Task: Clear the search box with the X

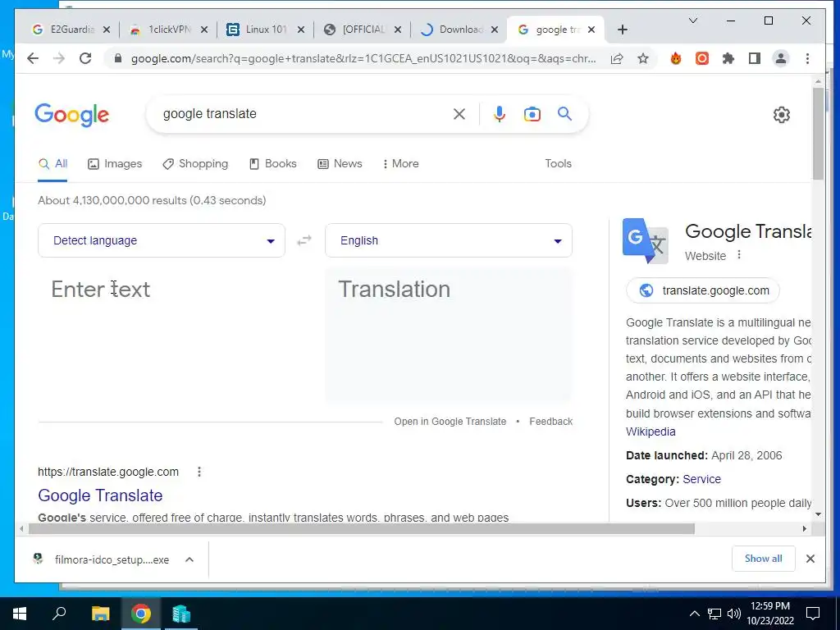Action: (459, 113)
